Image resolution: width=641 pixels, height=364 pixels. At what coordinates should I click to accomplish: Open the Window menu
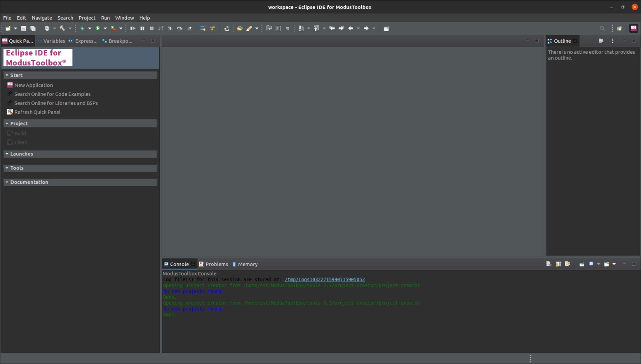click(x=124, y=18)
